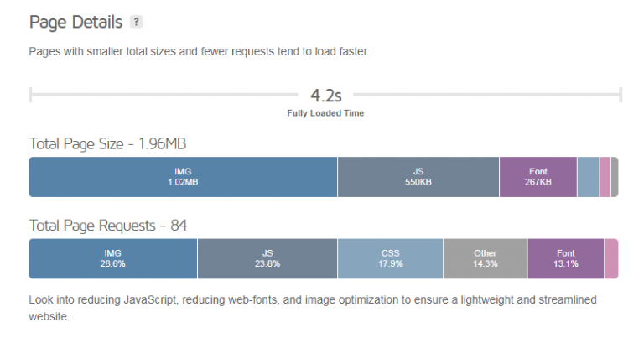Click the Font 267KB size bar segment
644x338 pixels.
pos(538,177)
